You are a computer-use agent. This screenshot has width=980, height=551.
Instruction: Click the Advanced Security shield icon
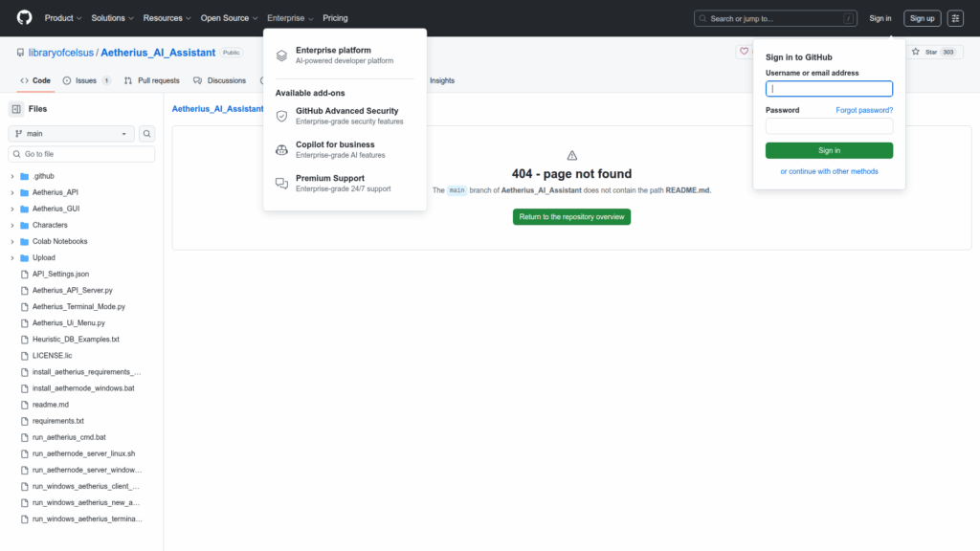282,116
